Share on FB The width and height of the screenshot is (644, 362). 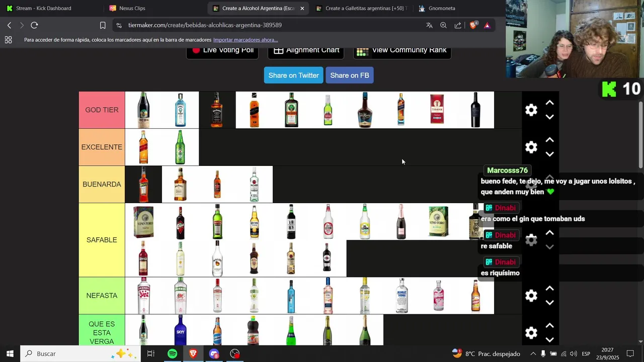tap(350, 75)
